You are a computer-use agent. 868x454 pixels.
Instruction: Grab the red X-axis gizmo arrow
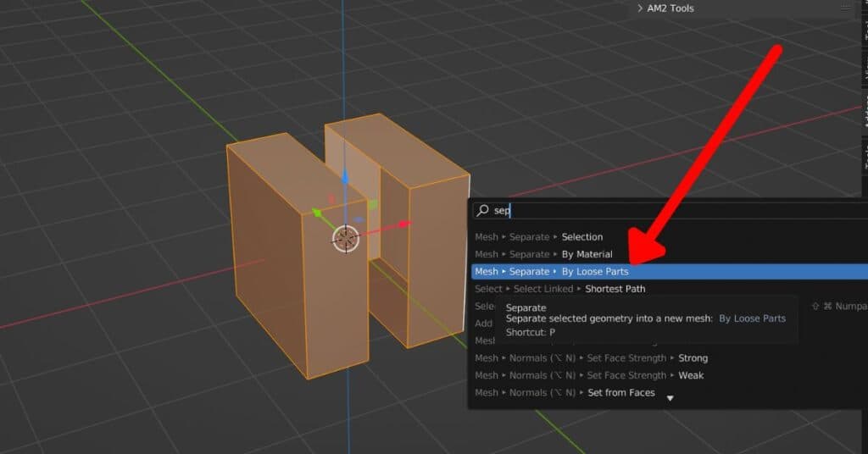pos(405,224)
